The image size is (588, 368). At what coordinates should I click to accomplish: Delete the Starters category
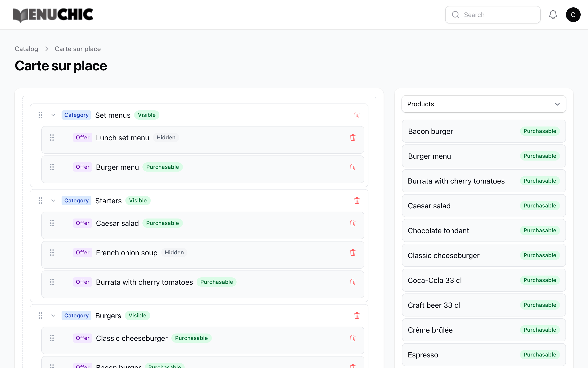coord(357,201)
